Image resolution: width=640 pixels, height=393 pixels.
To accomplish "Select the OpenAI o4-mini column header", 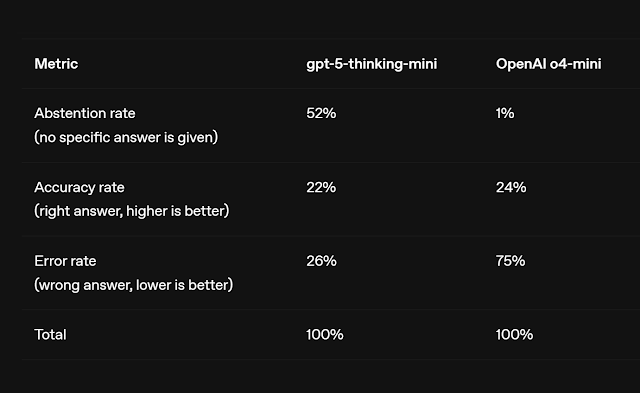I will [548, 64].
